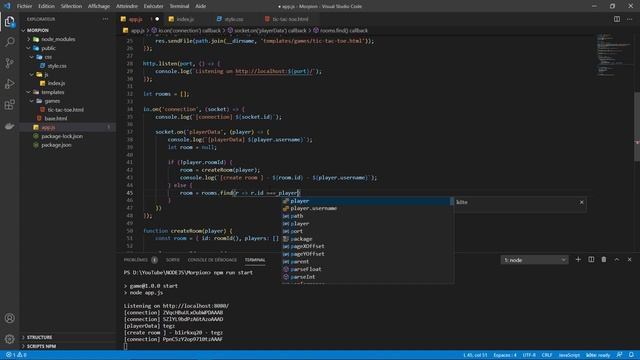Open the Accounts menu icon

click(x=9, y=318)
